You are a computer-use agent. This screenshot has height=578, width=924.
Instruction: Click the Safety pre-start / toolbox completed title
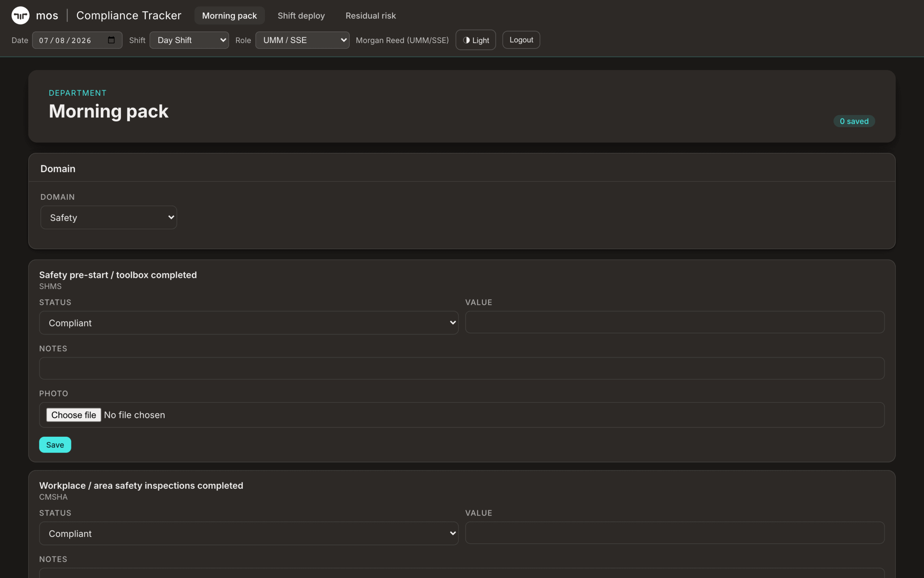tap(118, 275)
